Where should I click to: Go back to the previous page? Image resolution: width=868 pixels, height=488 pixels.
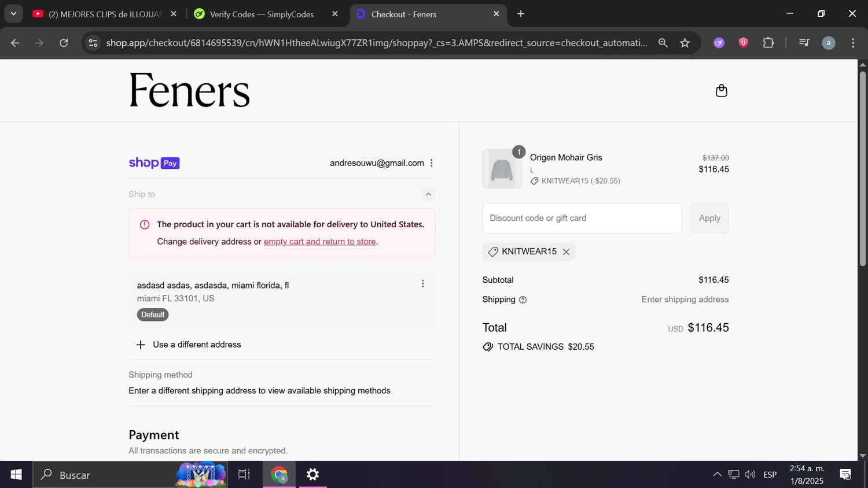pos(15,43)
